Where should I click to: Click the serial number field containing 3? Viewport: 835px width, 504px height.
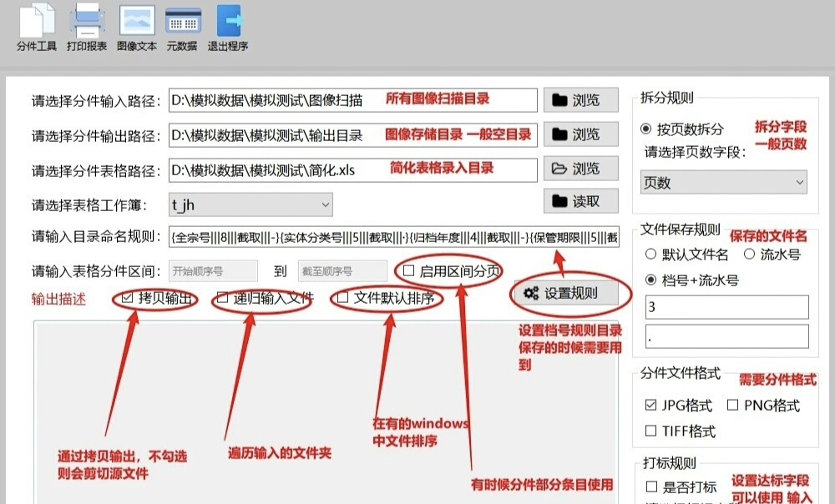tap(727, 307)
